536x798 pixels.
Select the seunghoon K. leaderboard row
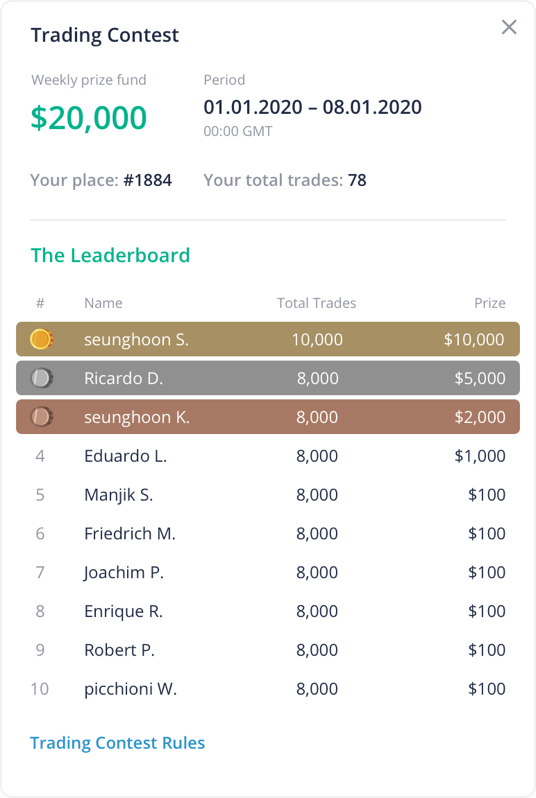[x=268, y=417]
